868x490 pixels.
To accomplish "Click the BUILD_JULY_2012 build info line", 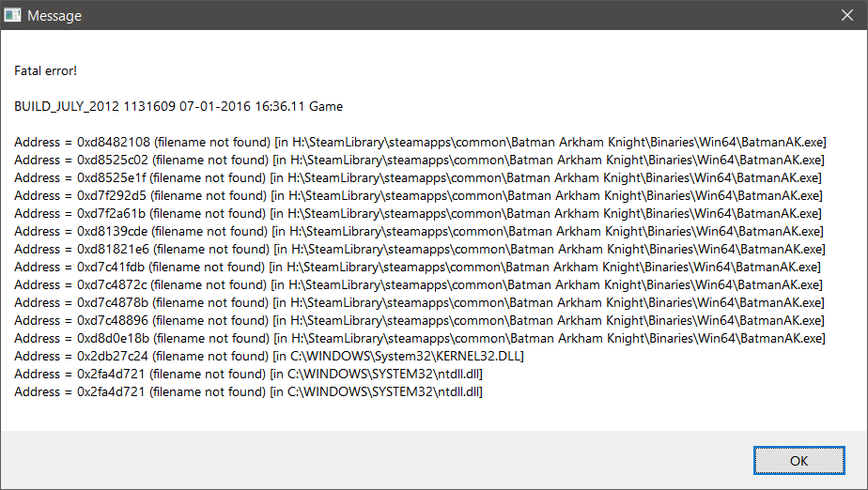I will [178, 106].
